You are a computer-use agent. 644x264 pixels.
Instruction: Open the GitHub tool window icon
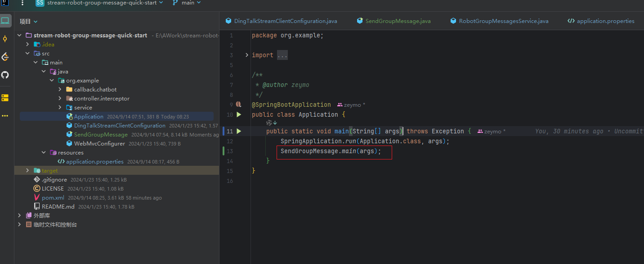pyautogui.click(x=5, y=75)
